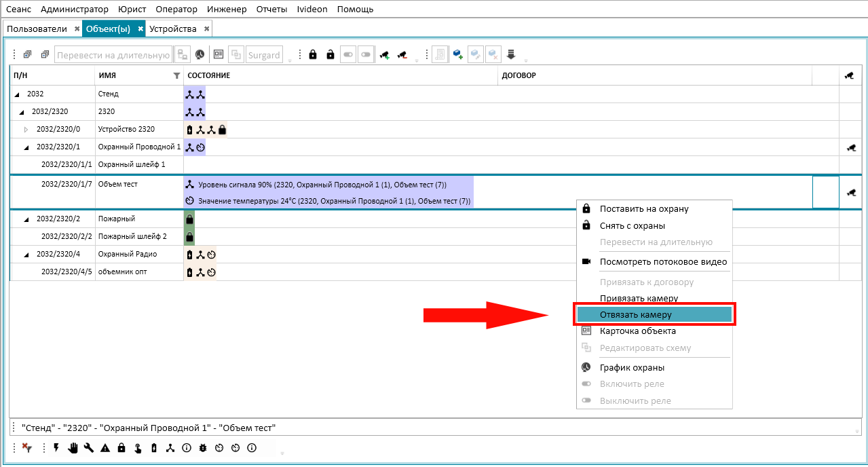The width and height of the screenshot is (868, 467).
Task: Click the camera icon in Охранный Проводной 1 row
Action: 851,147
